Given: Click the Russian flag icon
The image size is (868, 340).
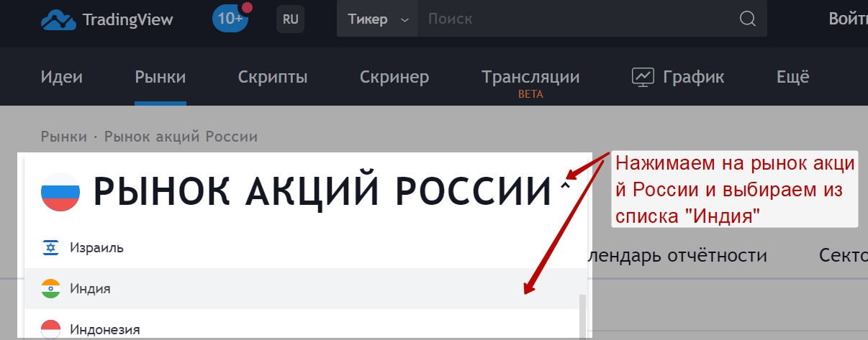Looking at the screenshot, I should (60, 192).
